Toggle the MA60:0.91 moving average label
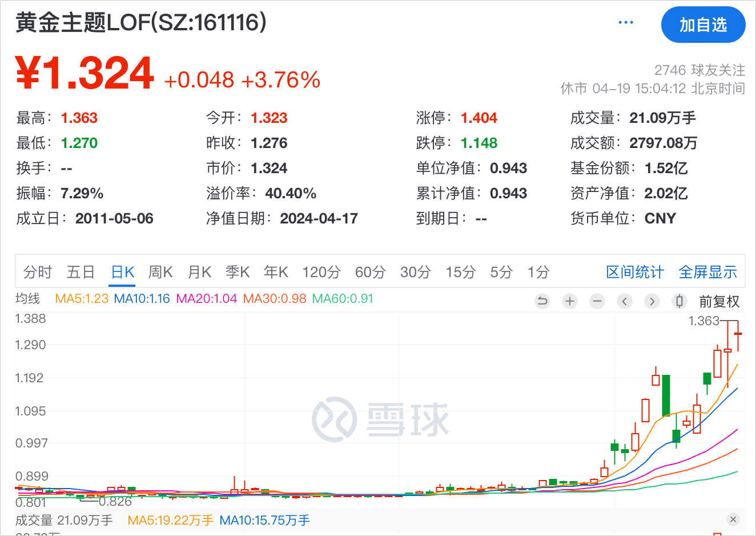The width and height of the screenshot is (756, 536). 343,299
